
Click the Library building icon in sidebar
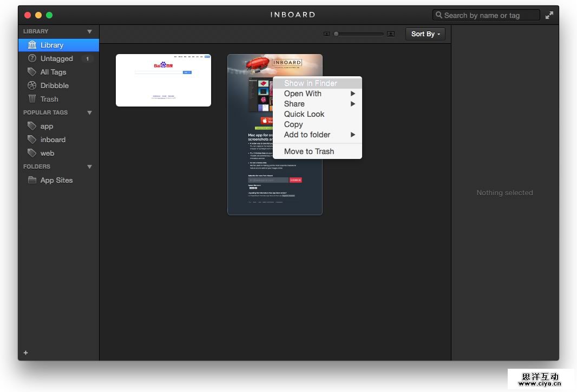pyautogui.click(x=32, y=45)
